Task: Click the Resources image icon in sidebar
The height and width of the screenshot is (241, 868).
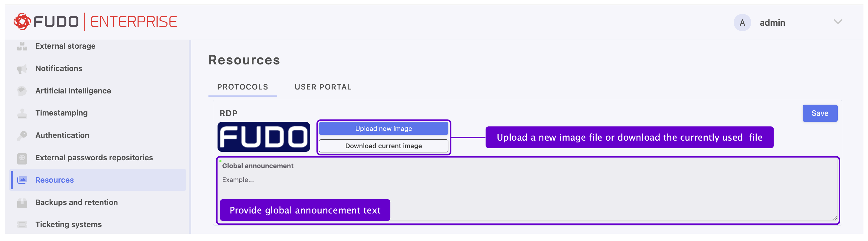Action: (x=22, y=180)
